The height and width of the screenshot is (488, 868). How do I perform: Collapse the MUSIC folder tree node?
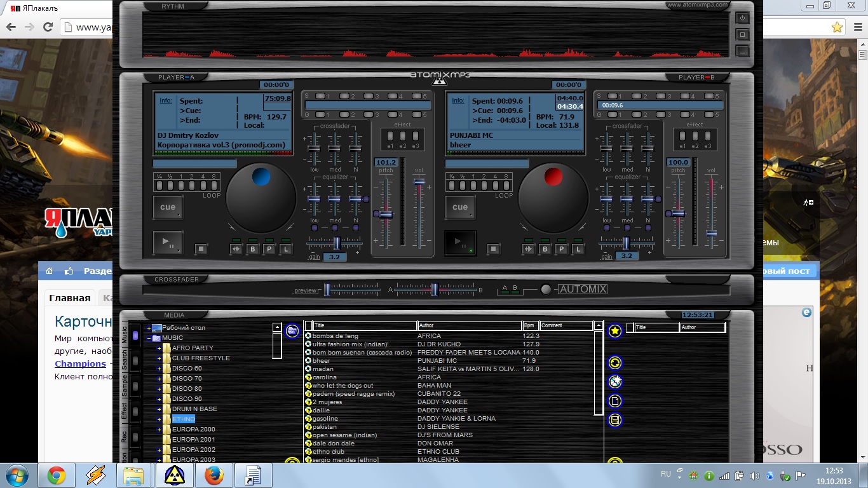(x=149, y=338)
